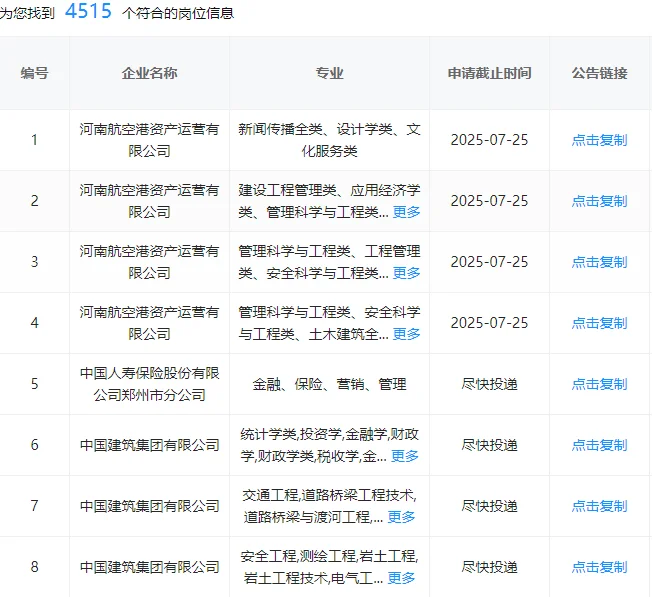Click 尽快投递 in row 8
Image resolution: width=652 pixels, height=597 pixels.
coord(489,567)
